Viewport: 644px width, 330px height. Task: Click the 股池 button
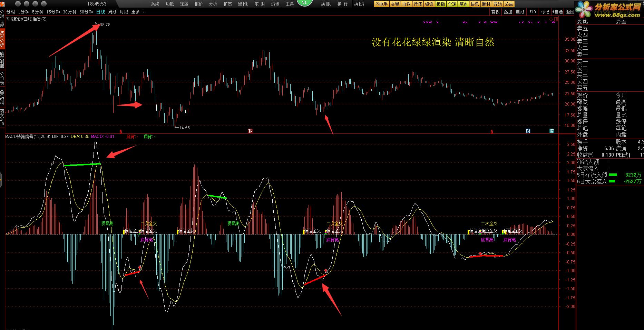[464, 4]
